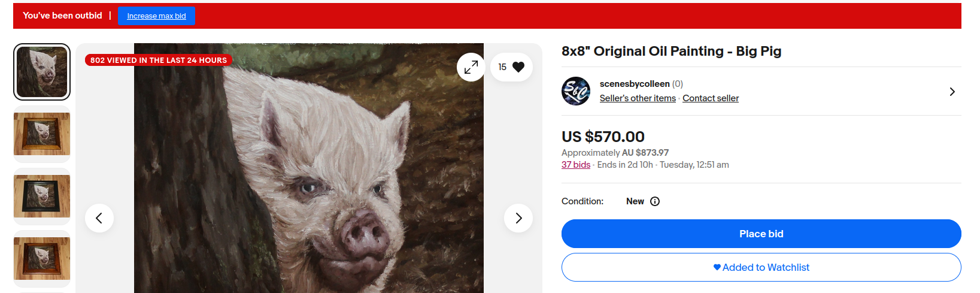Screen dimensions: 980x293
Task: Show the previous gallery image
Action: pos(99,218)
